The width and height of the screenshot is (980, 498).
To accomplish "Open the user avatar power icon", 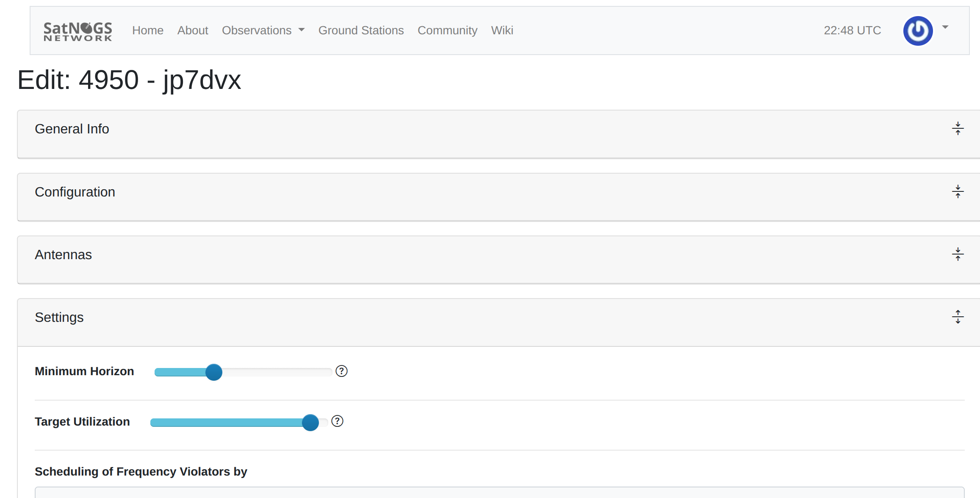I will click(918, 31).
